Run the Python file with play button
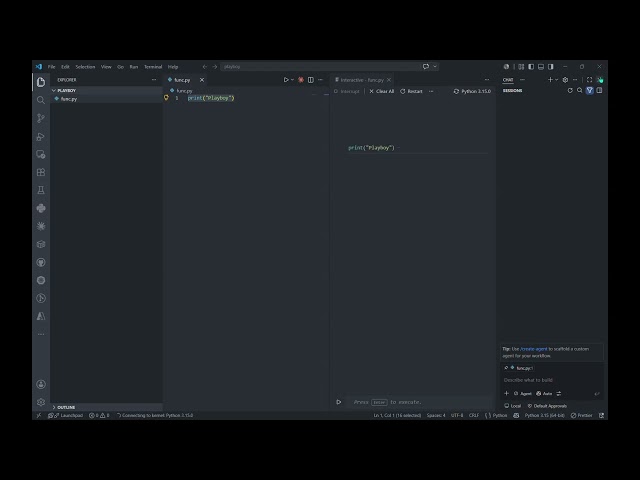 point(286,80)
